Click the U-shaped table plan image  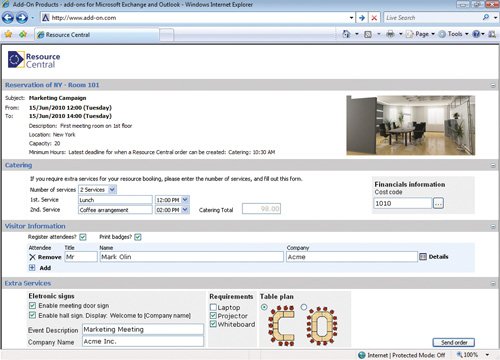pyautogui.click(x=282, y=326)
